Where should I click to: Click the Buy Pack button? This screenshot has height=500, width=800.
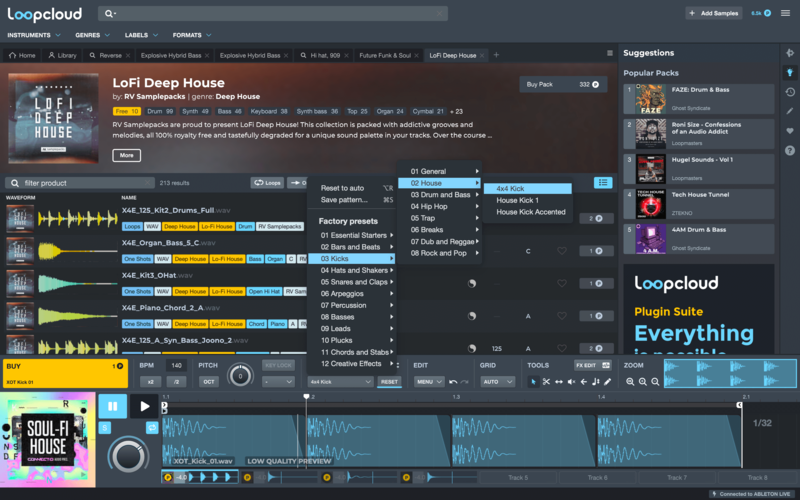(x=564, y=85)
